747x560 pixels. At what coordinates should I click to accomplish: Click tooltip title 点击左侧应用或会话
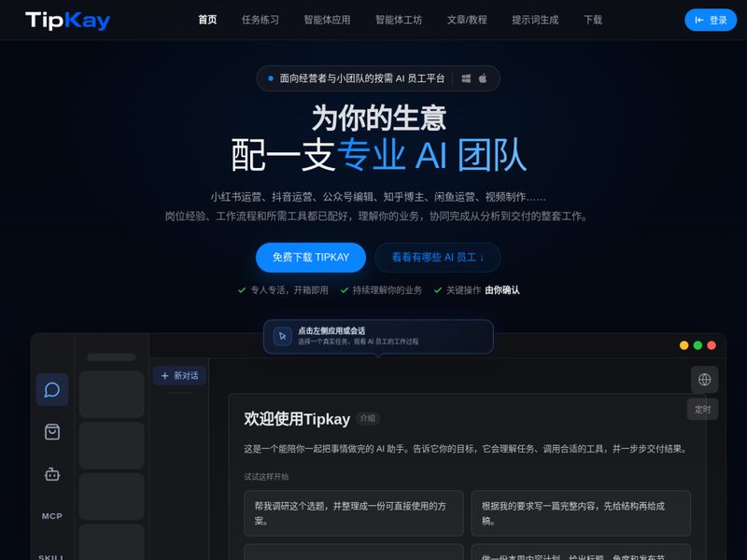(331, 331)
